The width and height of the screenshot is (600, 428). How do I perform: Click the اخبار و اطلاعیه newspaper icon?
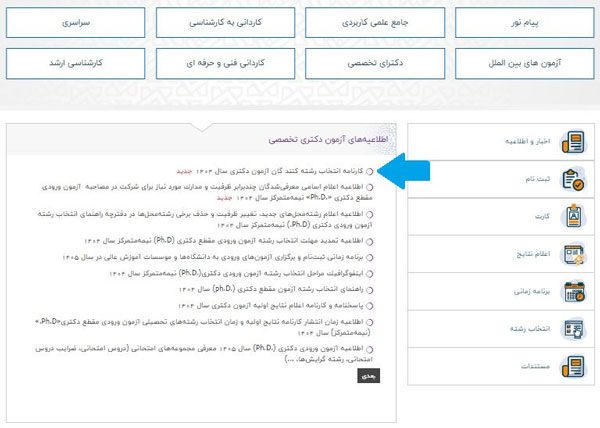pos(573,142)
